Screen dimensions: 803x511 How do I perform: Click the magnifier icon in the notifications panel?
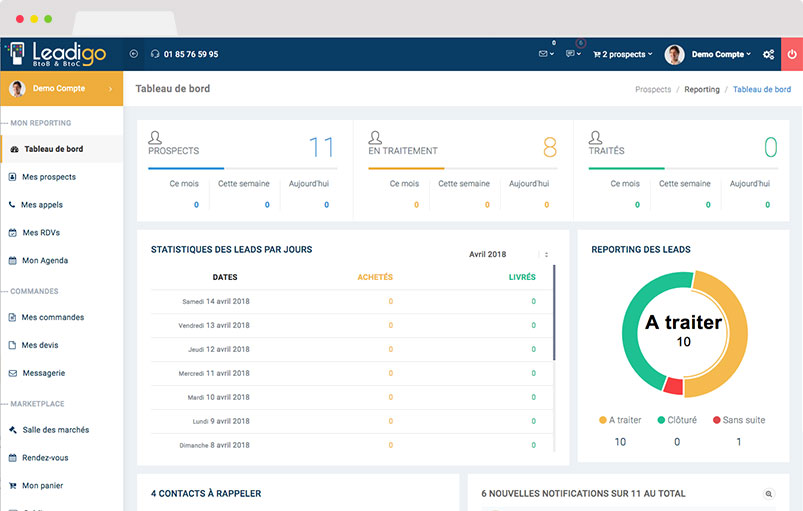(x=768, y=494)
